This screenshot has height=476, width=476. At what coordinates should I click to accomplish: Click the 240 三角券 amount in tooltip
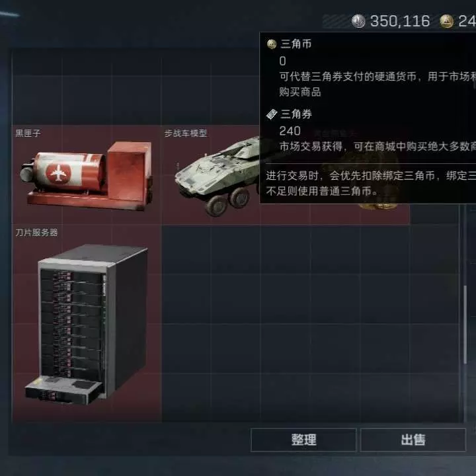click(x=290, y=131)
